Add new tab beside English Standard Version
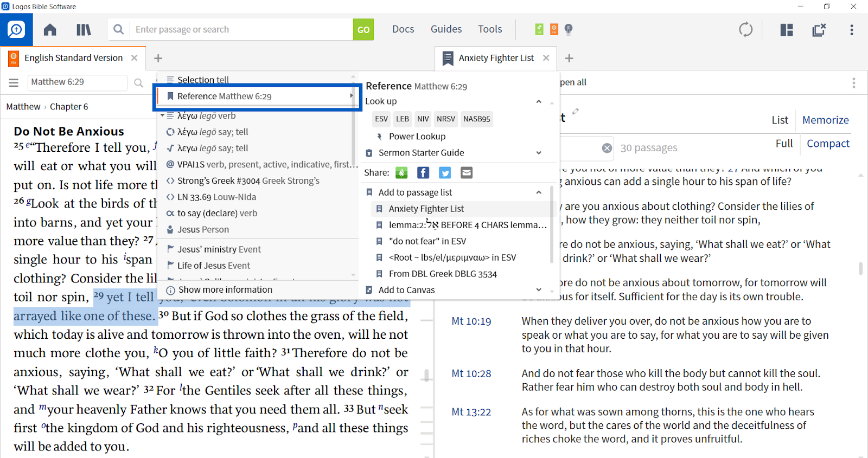The width and height of the screenshot is (868, 458). click(x=158, y=58)
